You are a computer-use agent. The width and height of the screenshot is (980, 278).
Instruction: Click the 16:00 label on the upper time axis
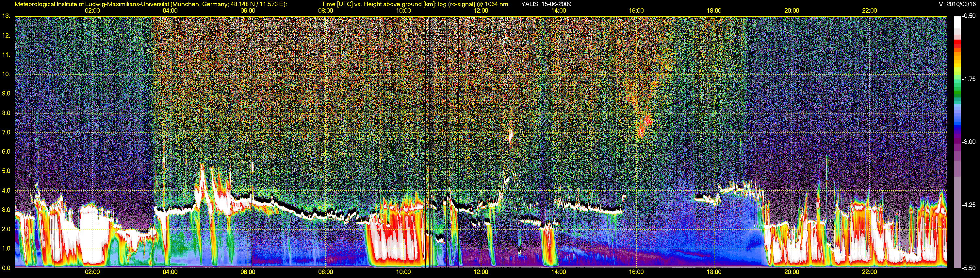pyautogui.click(x=636, y=11)
